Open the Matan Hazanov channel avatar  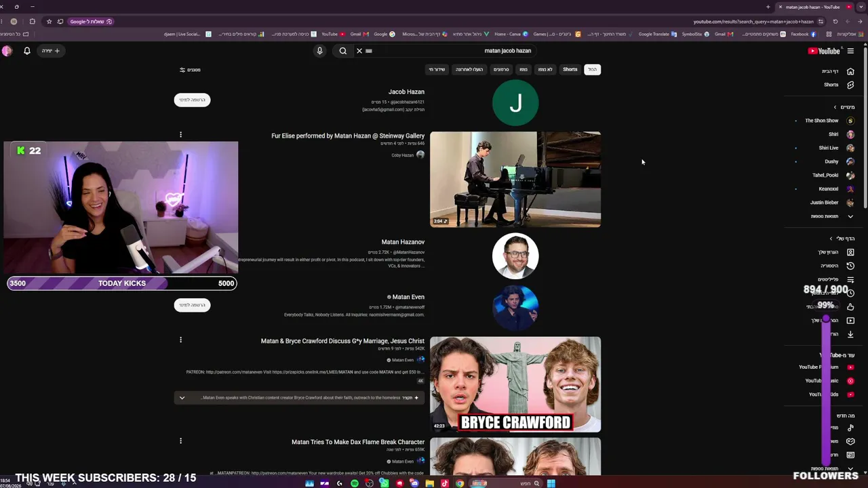[515, 256]
